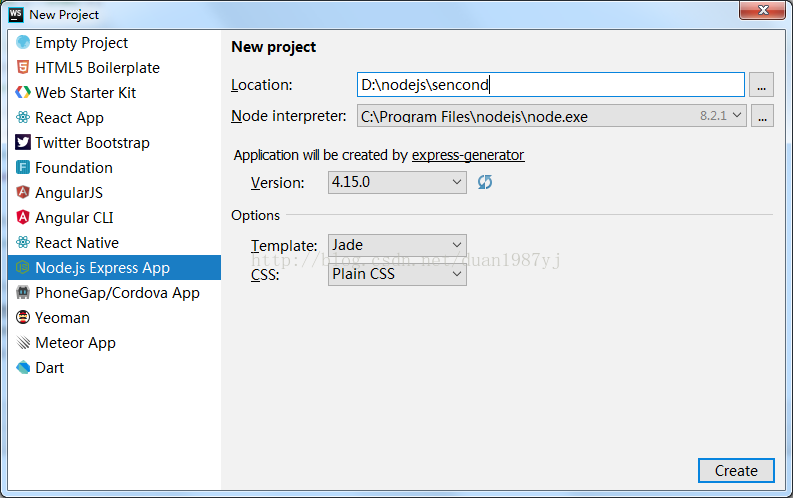Choose Foundation from project list
Image resolution: width=793 pixels, height=498 pixels.
(x=114, y=167)
